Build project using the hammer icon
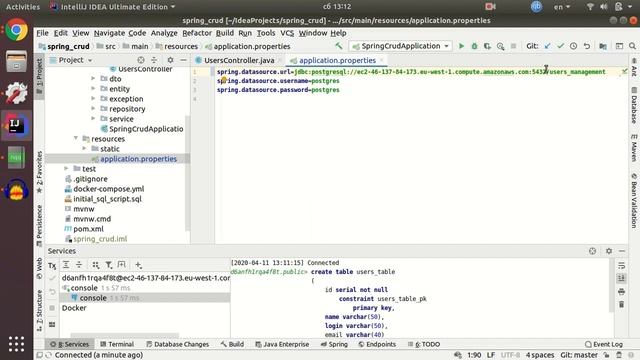The width and height of the screenshot is (640, 360). pos(339,46)
